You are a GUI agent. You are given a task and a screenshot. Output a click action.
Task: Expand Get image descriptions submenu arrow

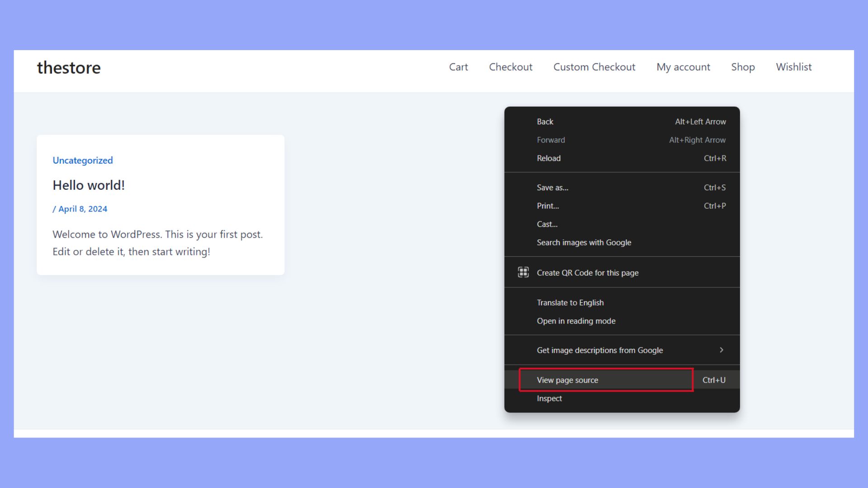[x=721, y=350]
